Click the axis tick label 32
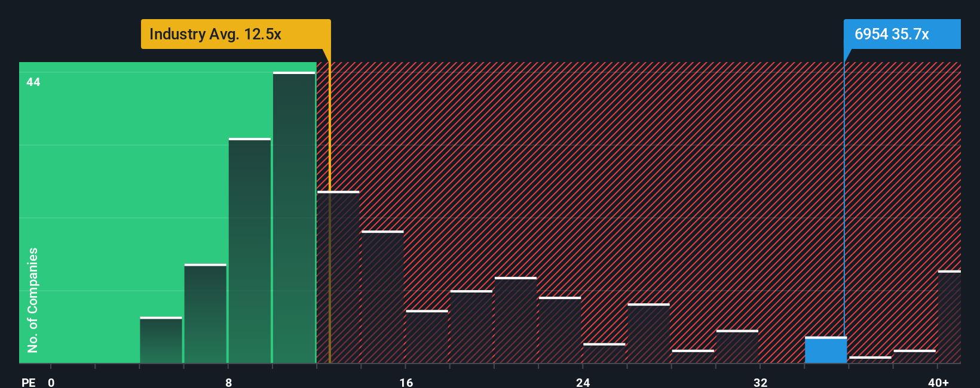The height and width of the screenshot is (388, 980). (x=760, y=382)
